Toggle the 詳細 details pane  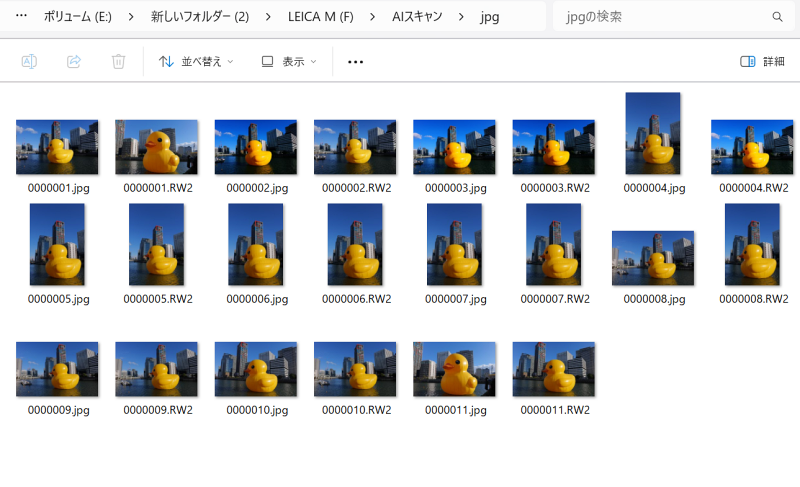click(762, 62)
